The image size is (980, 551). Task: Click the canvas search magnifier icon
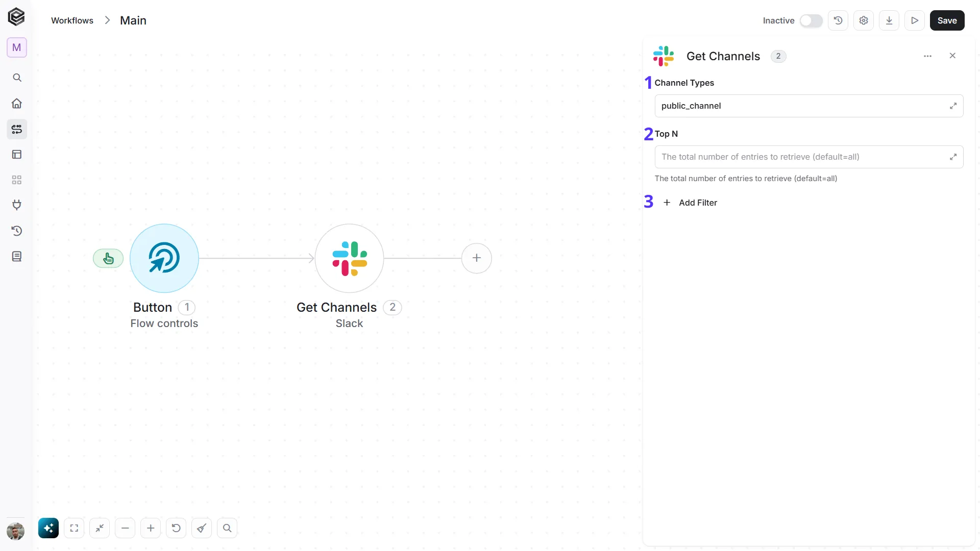pos(227,528)
